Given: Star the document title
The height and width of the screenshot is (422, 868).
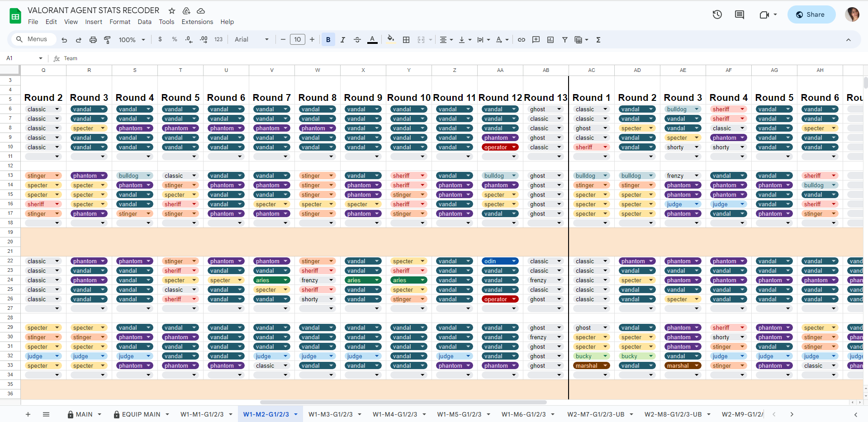Looking at the screenshot, I should (172, 10).
